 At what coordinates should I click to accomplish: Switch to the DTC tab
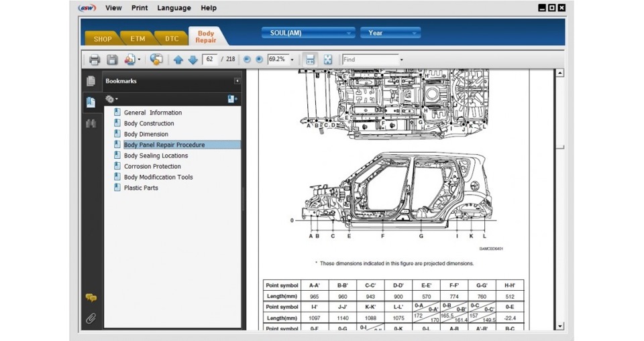point(172,39)
